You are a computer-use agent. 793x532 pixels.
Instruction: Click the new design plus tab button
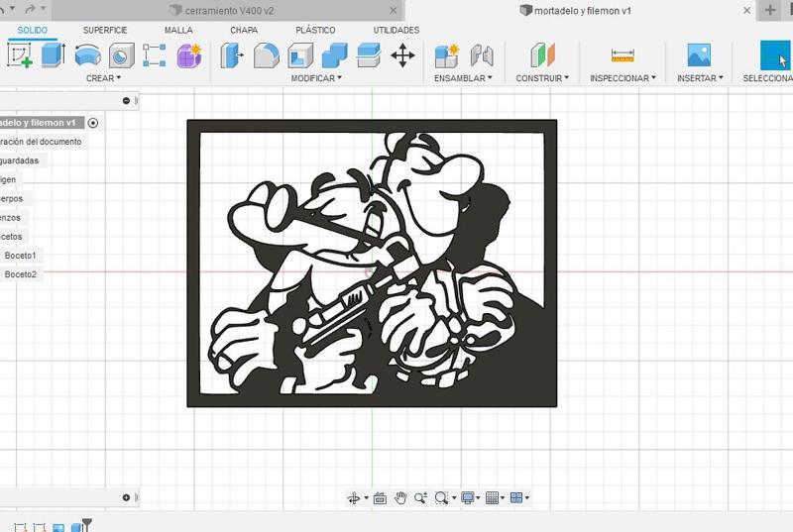point(770,10)
